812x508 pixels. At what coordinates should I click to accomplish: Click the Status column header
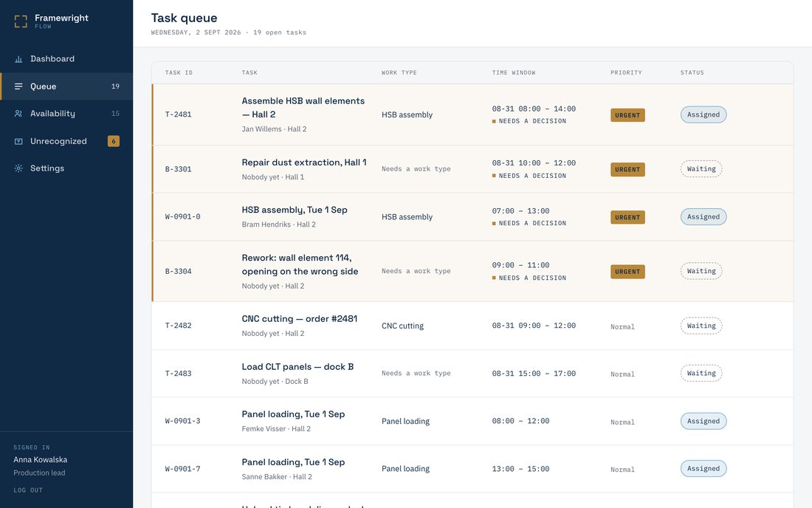click(692, 72)
